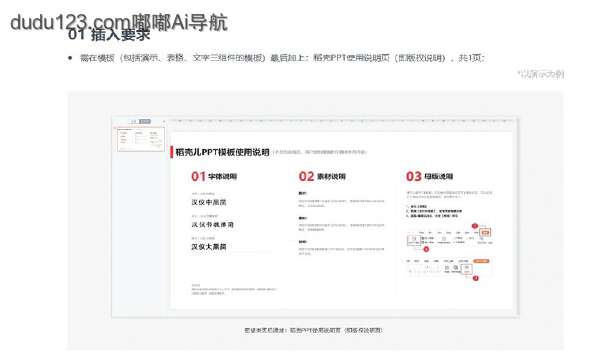Click the 03 母版说明 section heading

[429, 176]
